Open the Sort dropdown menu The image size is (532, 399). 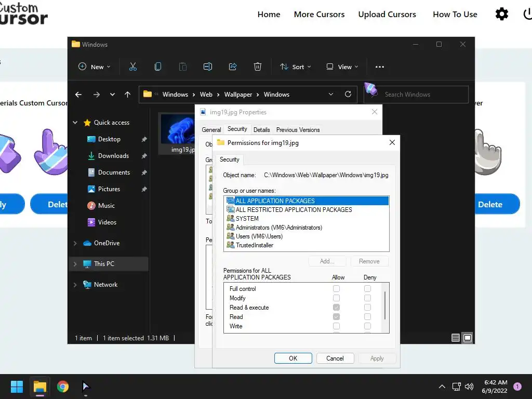point(295,67)
